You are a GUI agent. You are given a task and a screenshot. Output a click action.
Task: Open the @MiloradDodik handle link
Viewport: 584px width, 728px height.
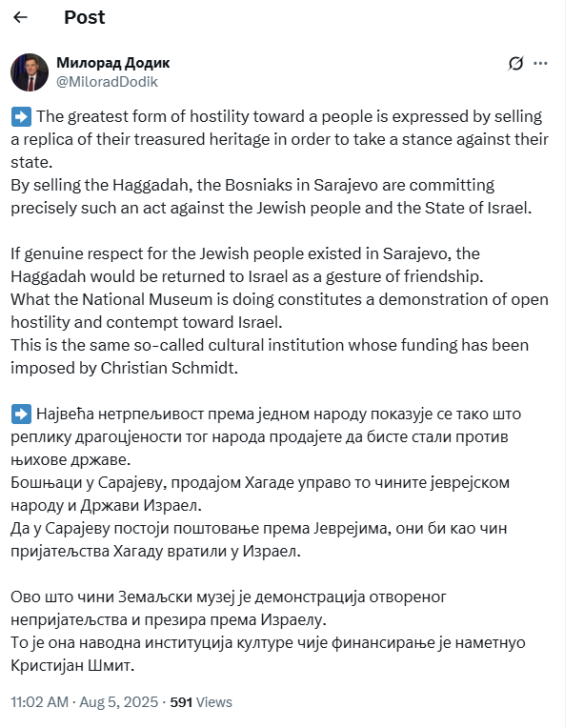pyautogui.click(x=107, y=82)
